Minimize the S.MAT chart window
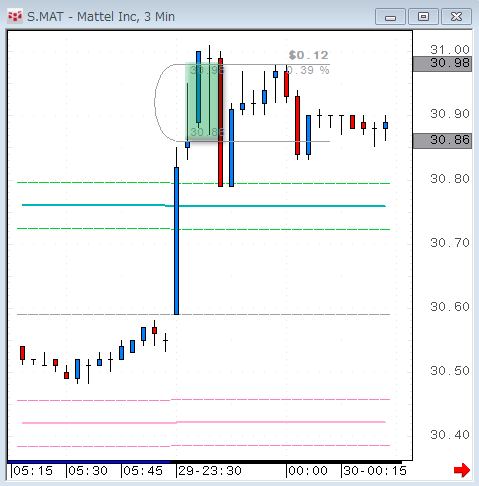479x486 pixels. tap(390, 17)
